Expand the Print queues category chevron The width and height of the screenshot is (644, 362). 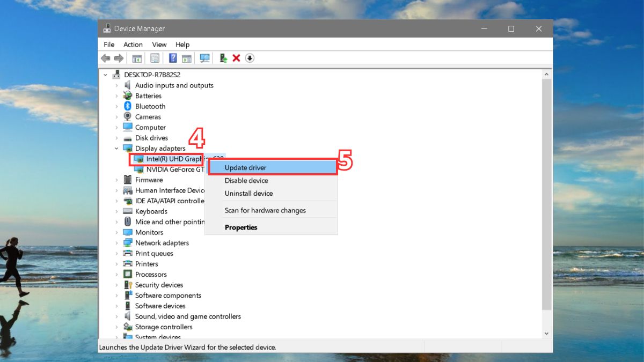pyautogui.click(x=116, y=254)
